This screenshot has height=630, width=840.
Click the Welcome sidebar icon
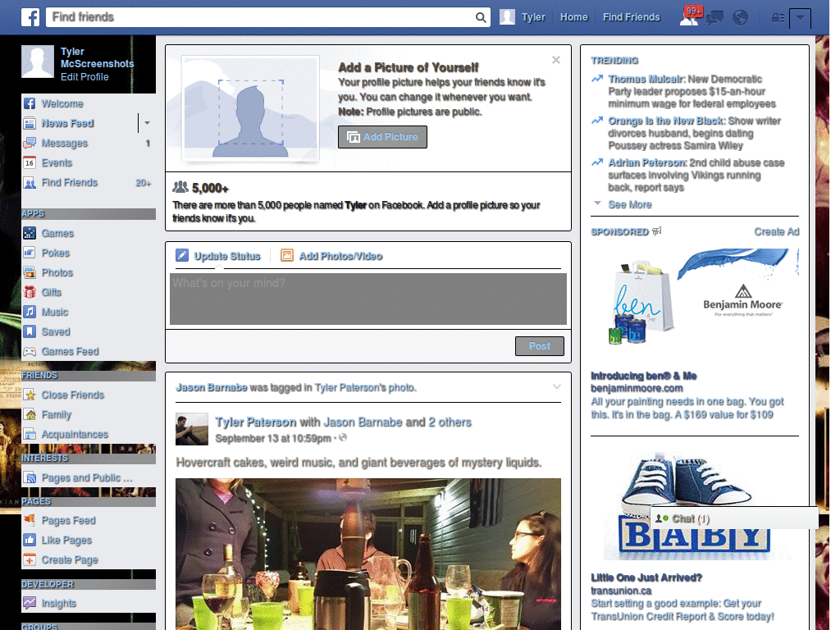point(30,103)
